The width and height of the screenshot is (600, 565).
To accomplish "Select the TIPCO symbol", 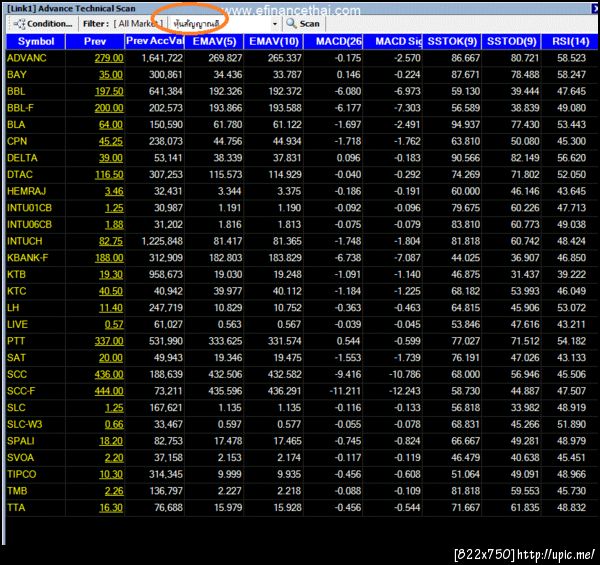I will point(21,474).
